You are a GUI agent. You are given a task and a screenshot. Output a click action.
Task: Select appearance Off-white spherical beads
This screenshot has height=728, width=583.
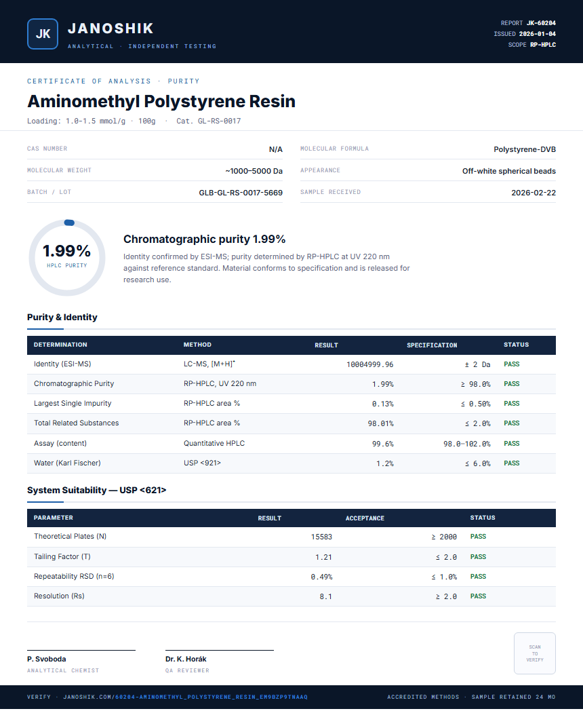(x=509, y=171)
